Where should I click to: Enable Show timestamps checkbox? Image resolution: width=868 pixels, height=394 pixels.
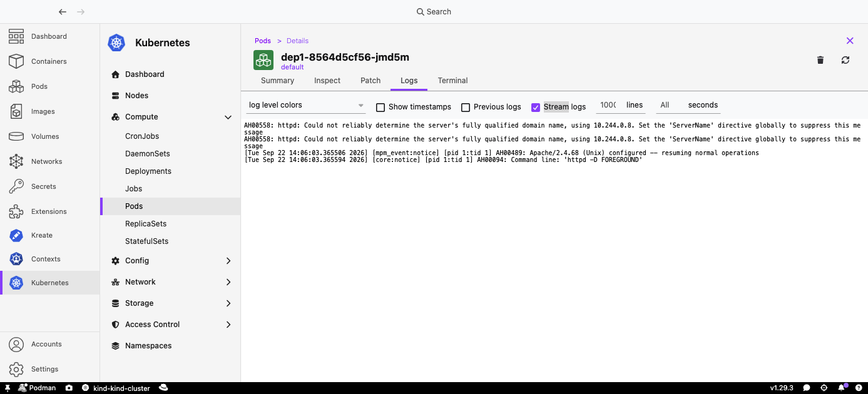click(x=380, y=108)
